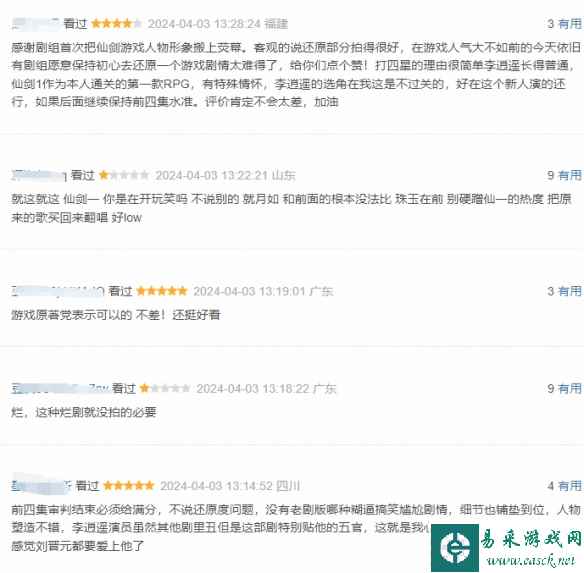This screenshot has width=584, height=573.
Task: Vote 有用 on the 13:19:01 Guangdong review
Action: [570, 291]
